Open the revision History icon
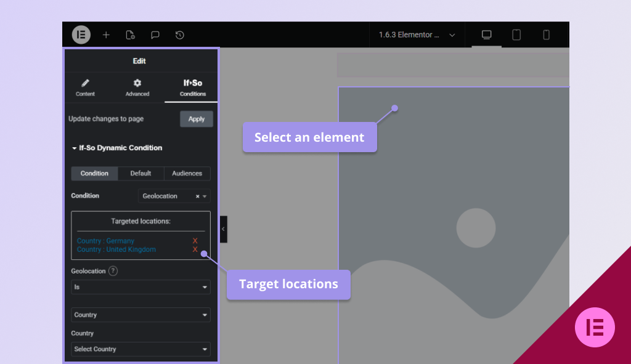The width and height of the screenshot is (631, 364). click(x=179, y=35)
